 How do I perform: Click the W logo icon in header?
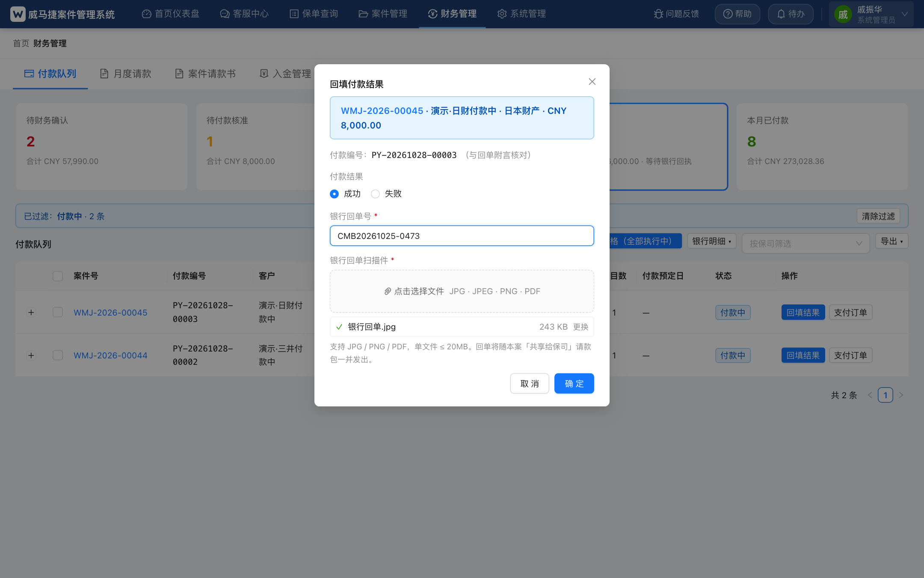18,14
